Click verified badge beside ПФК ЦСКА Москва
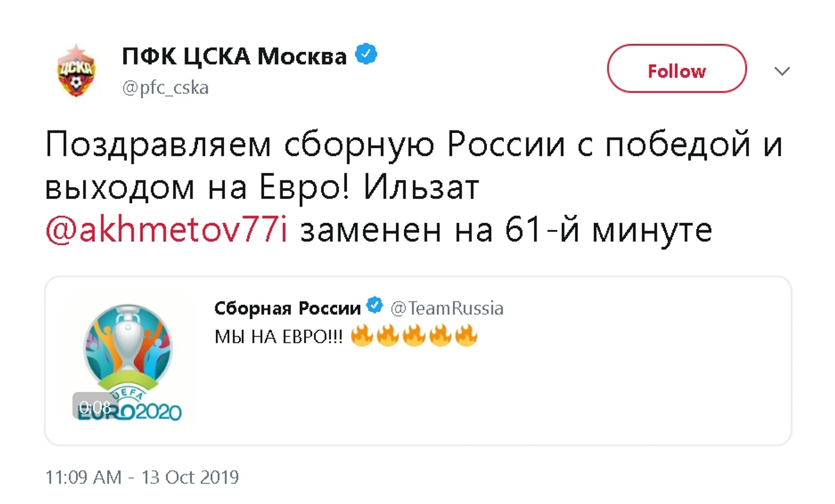Viewport: 835px width, 504px height. pyautogui.click(x=366, y=54)
